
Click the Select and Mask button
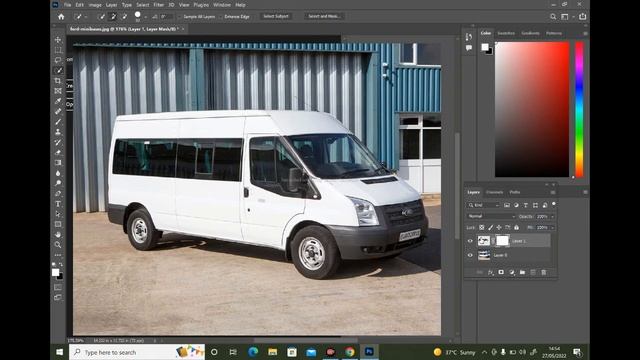pos(324,16)
